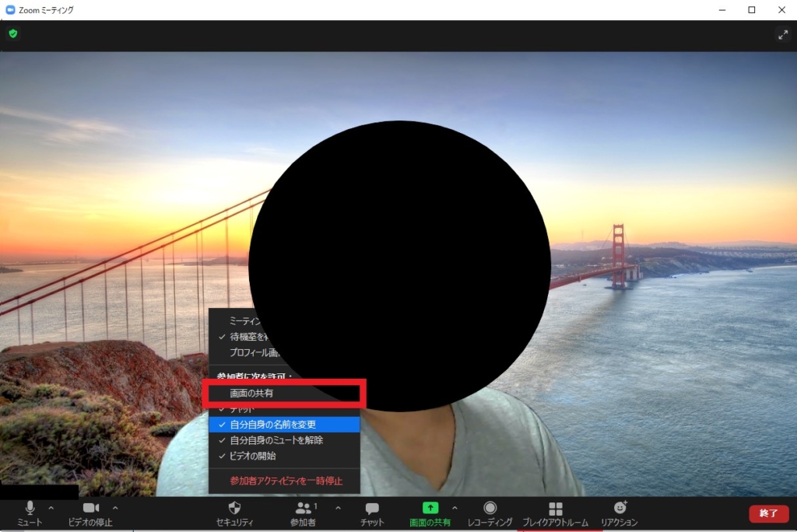This screenshot has width=797, height=532.
Task: Toggle the 待機室 waiting room option
Action: [244, 336]
